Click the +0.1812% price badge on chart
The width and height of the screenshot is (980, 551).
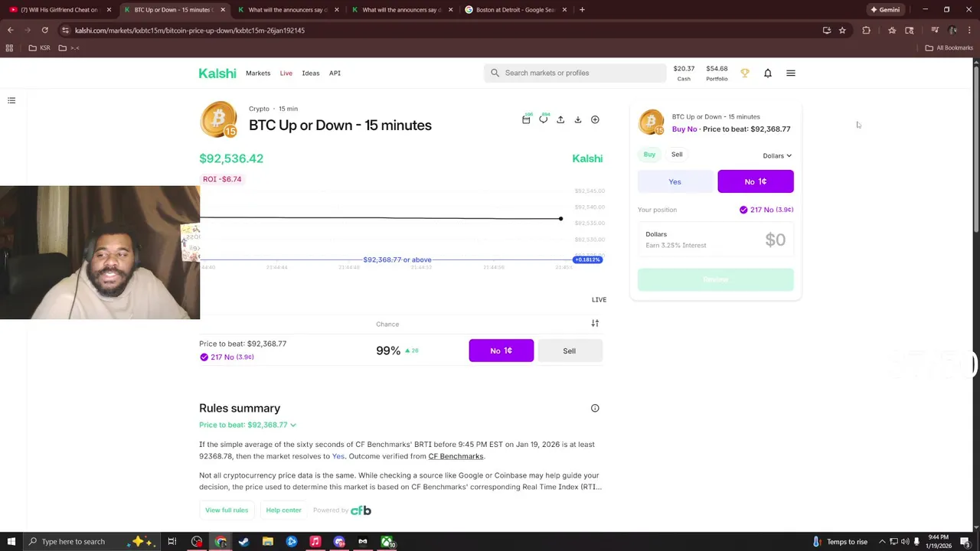[588, 260]
